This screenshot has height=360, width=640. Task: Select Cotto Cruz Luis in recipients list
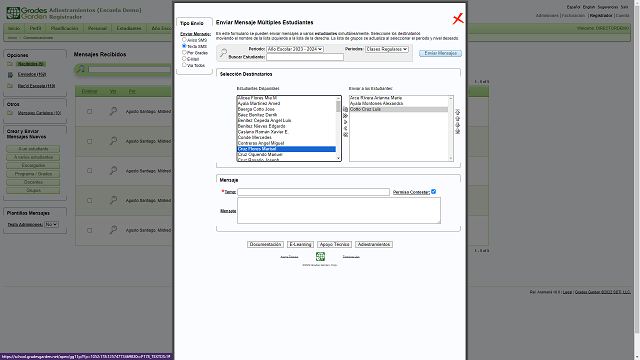click(x=399, y=109)
